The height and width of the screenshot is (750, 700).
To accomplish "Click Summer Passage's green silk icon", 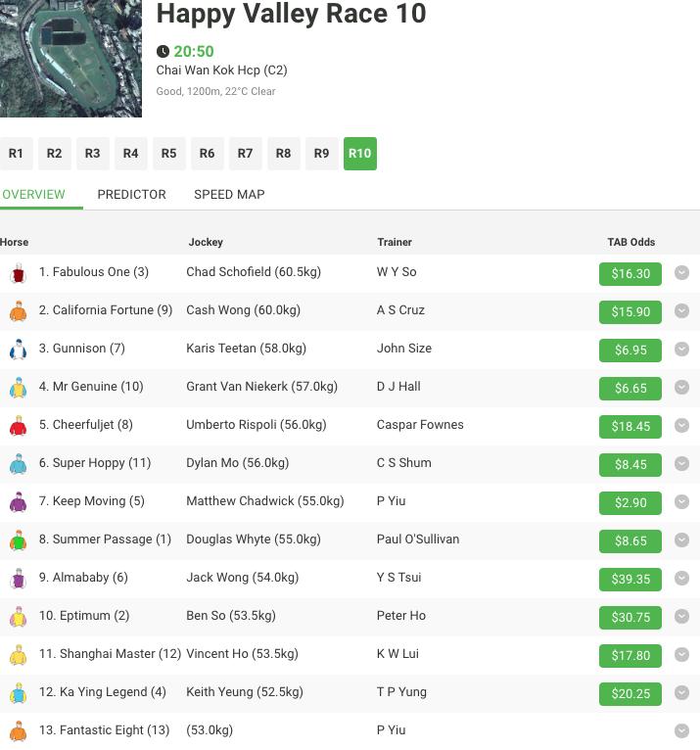I will (x=18, y=540).
